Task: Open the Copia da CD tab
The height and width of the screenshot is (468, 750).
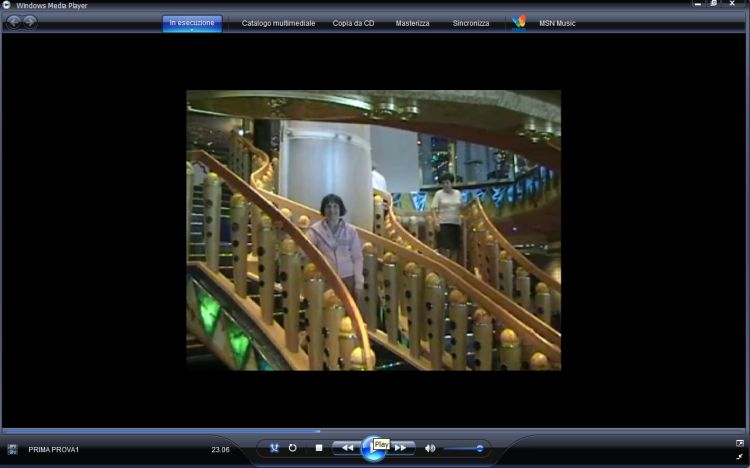Action: click(x=353, y=23)
